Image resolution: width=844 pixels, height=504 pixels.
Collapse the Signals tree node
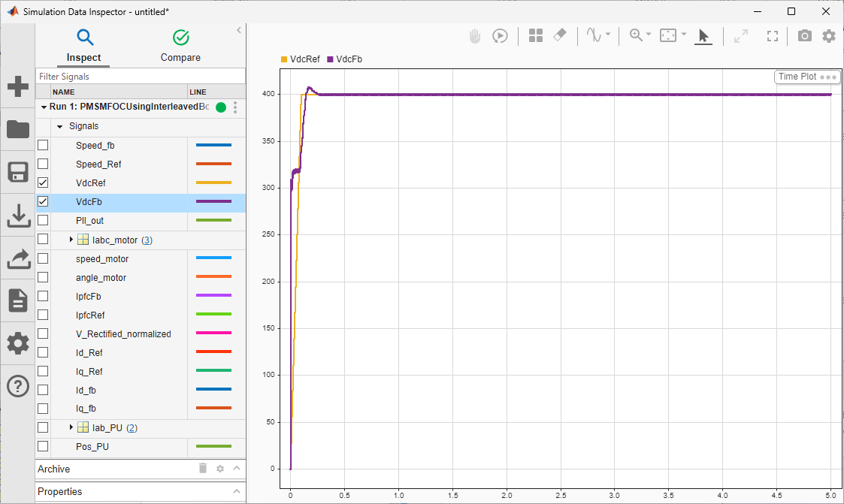click(60, 126)
